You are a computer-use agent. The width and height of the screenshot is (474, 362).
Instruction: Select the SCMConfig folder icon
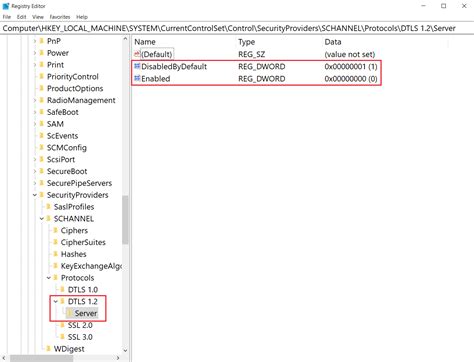pyautogui.click(x=42, y=147)
